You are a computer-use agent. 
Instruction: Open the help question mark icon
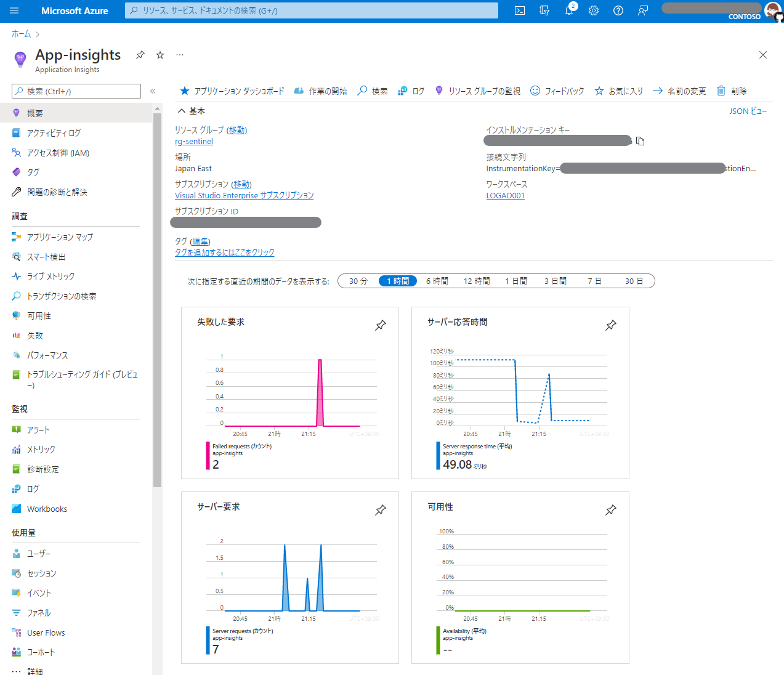[618, 10]
